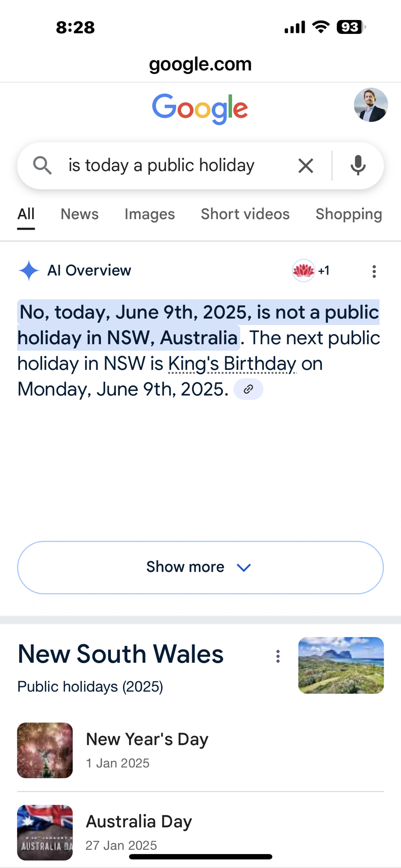
Task: Open the New Year's Day holiday entry
Action: 147,750
